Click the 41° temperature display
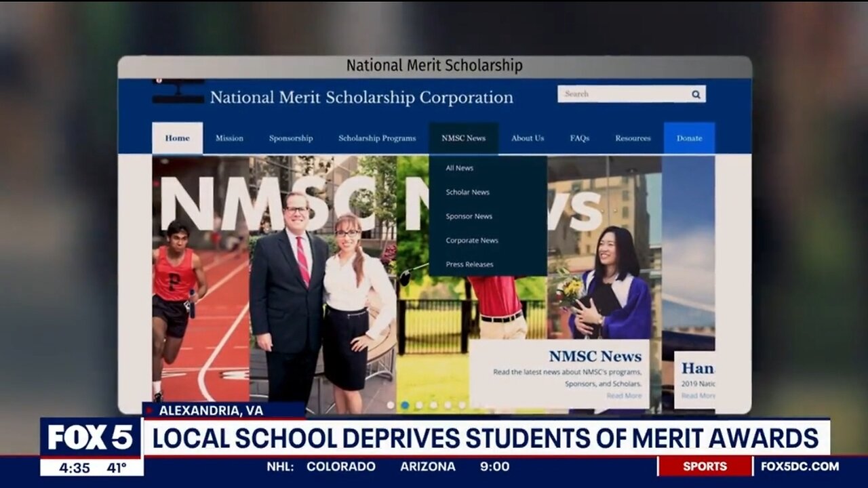Screen dimensions: 868x488 click(x=117, y=467)
